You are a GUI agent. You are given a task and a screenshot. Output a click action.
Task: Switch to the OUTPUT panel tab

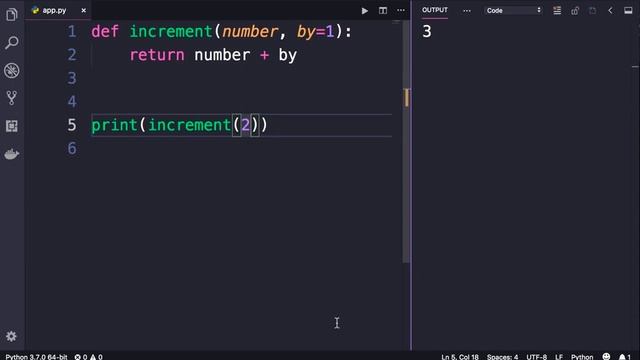pyautogui.click(x=435, y=10)
